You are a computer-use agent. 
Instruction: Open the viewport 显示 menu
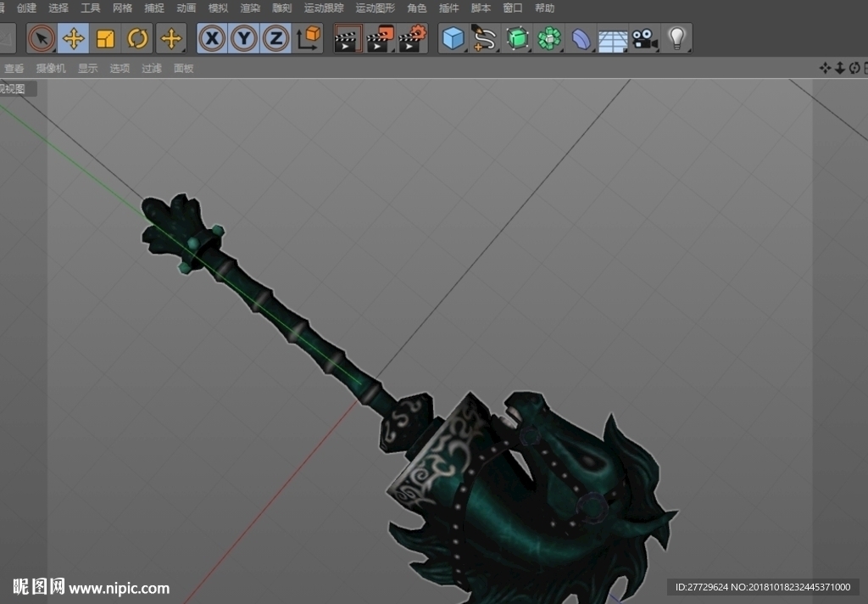tap(87, 68)
